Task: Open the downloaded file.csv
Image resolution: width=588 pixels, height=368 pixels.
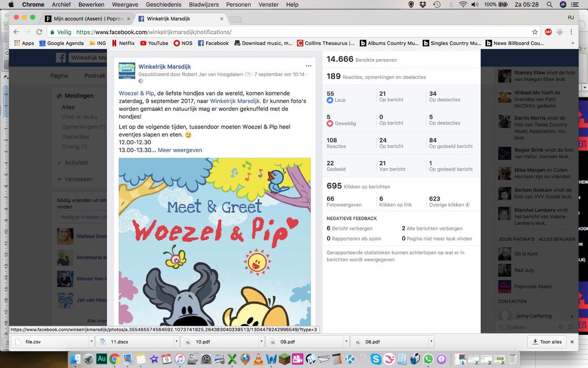Action: click(x=49, y=342)
